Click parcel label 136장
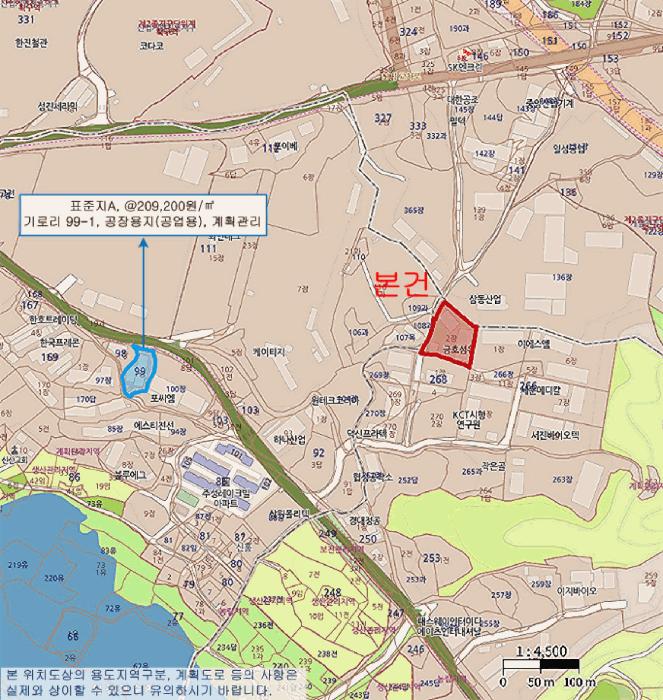663x700 pixels. [x=562, y=277]
